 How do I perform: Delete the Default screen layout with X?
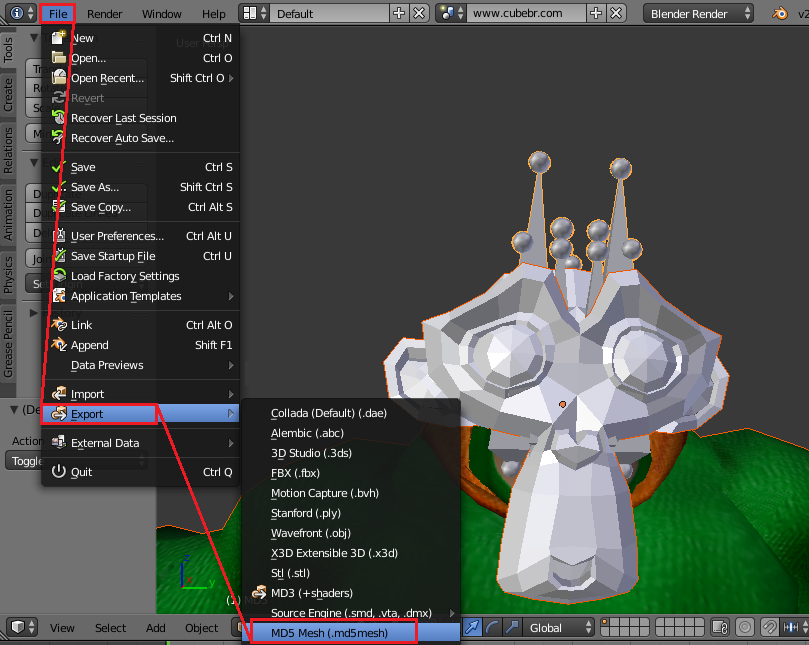pyautogui.click(x=419, y=13)
